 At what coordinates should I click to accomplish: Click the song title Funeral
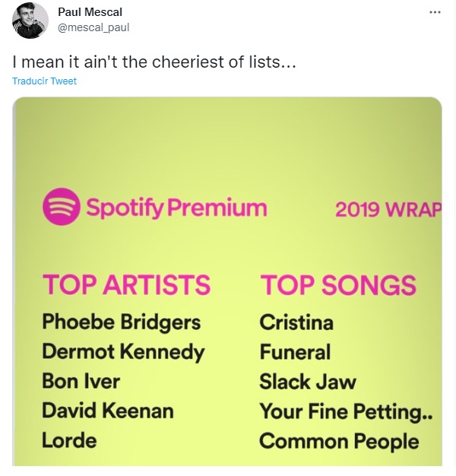pyautogui.click(x=295, y=352)
